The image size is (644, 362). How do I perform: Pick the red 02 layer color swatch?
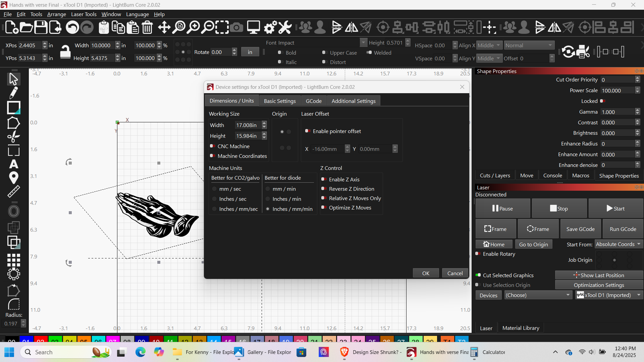[41, 339]
